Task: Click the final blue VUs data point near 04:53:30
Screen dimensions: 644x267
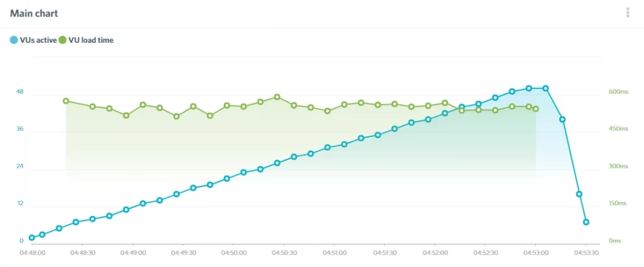Action: [586, 222]
